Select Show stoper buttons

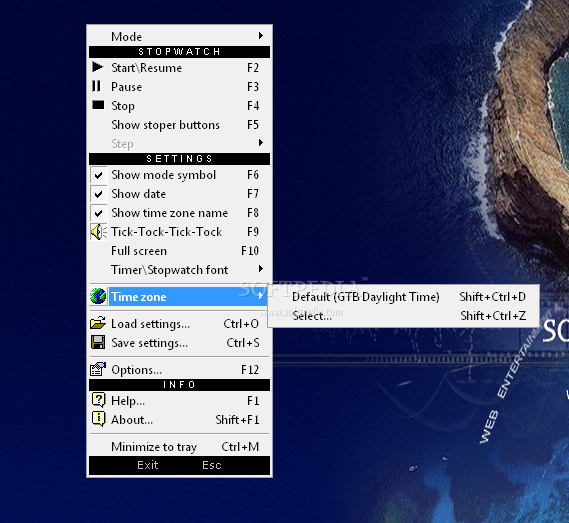pyautogui.click(x=180, y=125)
